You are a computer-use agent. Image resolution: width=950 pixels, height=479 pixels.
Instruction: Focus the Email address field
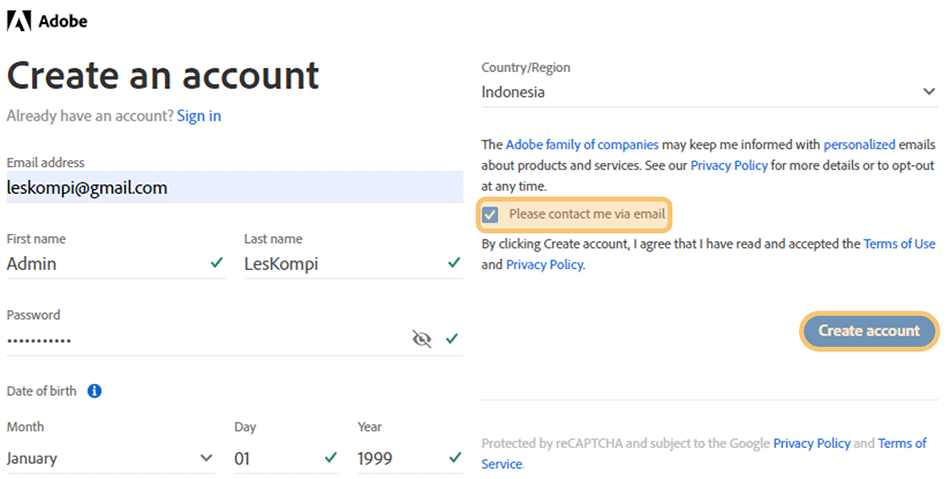pyautogui.click(x=235, y=187)
